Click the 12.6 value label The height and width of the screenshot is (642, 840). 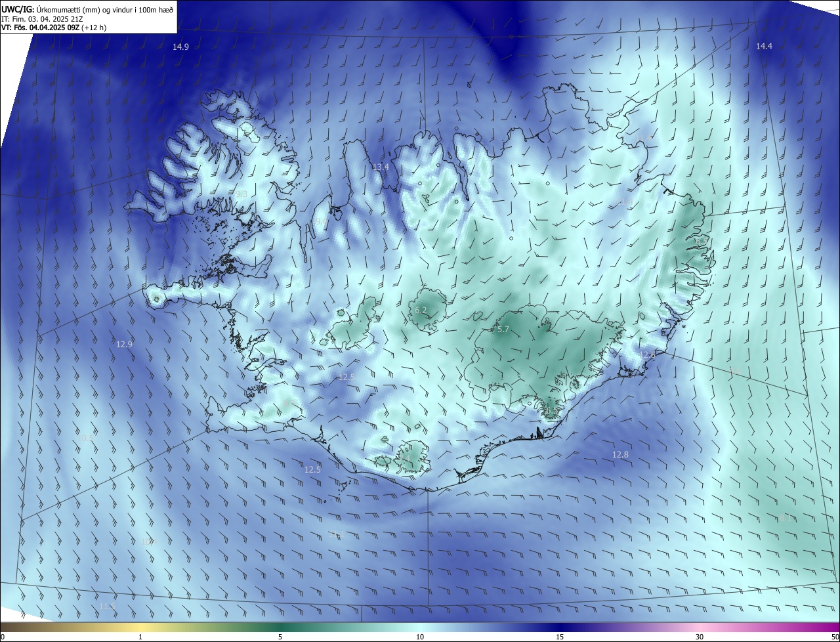point(648,354)
